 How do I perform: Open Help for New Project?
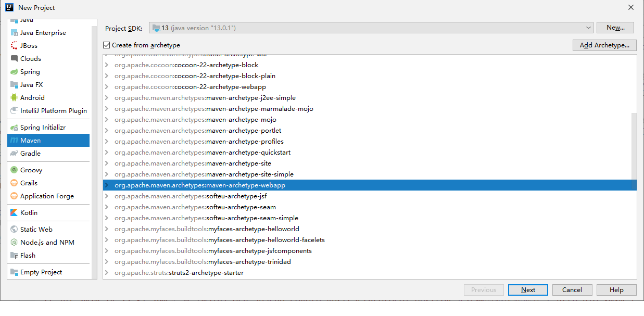[x=616, y=290]
